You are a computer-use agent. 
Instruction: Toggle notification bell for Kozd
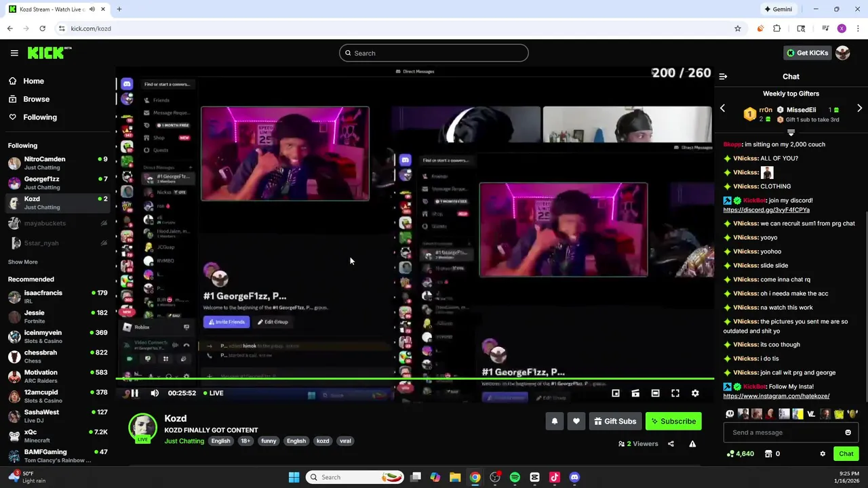[x=555, y=421]
